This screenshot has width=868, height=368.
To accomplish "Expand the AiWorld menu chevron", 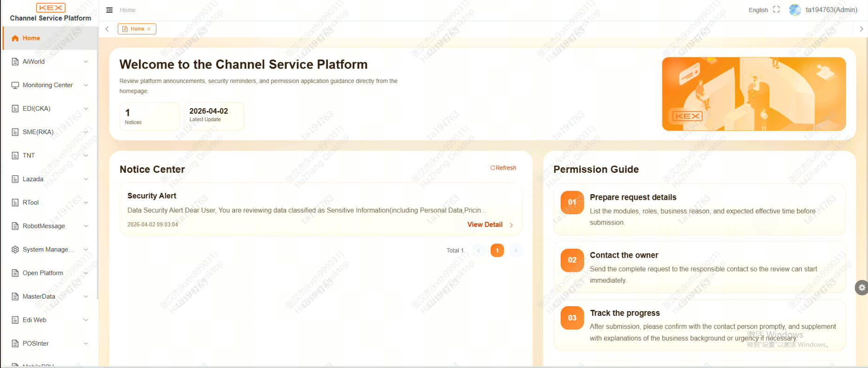I will (86, 61).
